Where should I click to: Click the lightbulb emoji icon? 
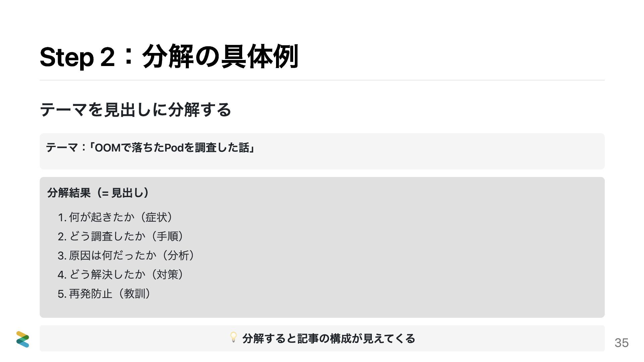(x=233, y=337)
